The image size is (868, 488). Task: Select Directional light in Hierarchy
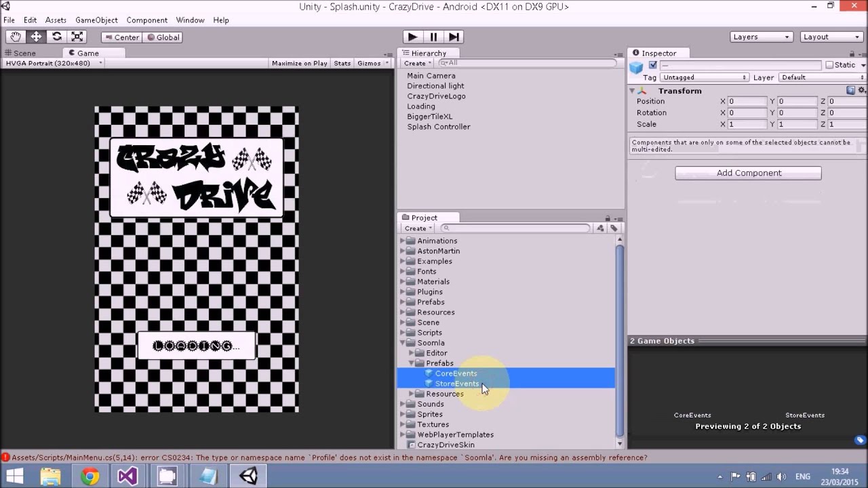435,86
